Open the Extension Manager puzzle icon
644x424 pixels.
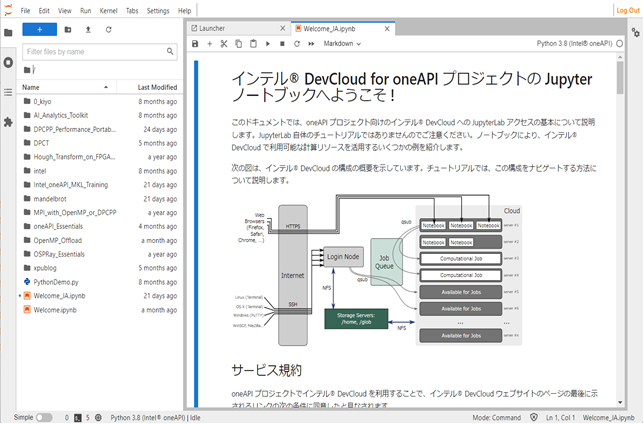pos(8,122)
